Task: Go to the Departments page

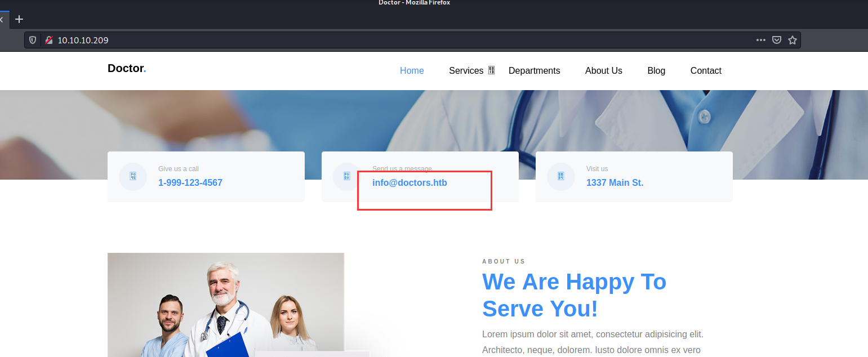Action: 534,70
